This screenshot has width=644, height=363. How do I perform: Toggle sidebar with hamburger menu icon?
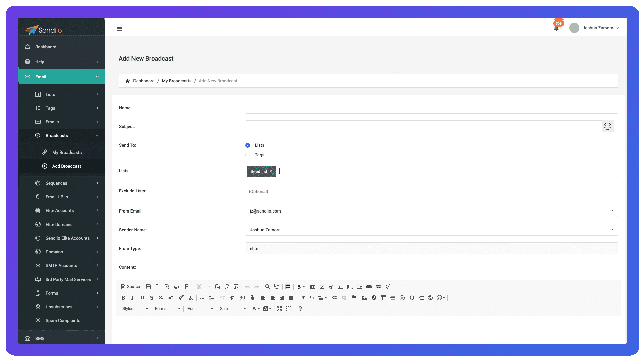pyautogui.click(x=120, y=28)
